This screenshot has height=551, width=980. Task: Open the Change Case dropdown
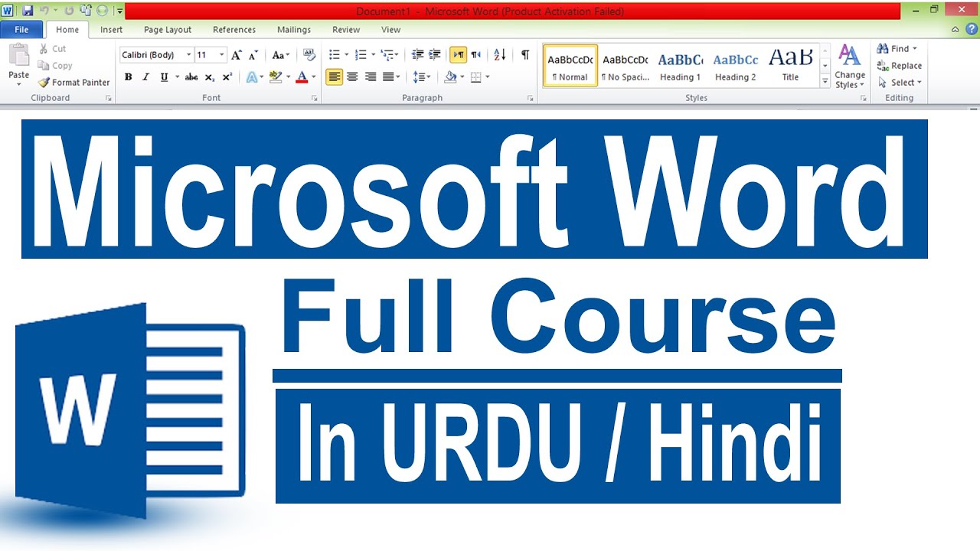point(280,55)
